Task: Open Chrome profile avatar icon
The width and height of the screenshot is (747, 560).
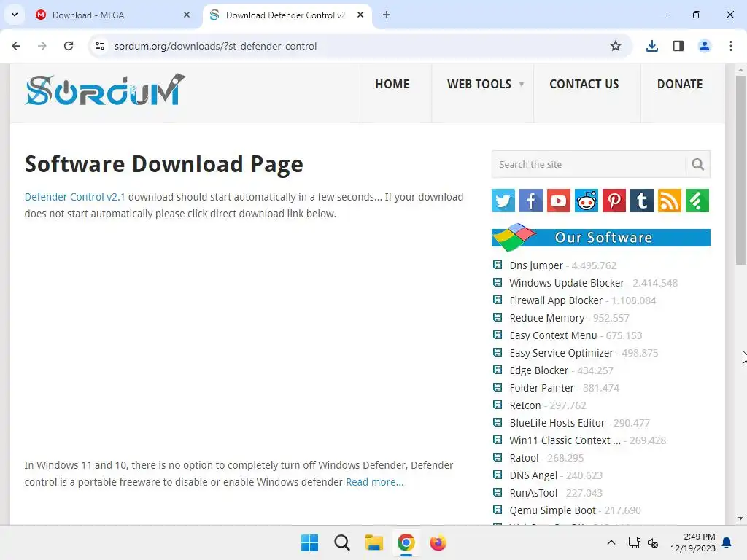Action: [x=705, y=46]
